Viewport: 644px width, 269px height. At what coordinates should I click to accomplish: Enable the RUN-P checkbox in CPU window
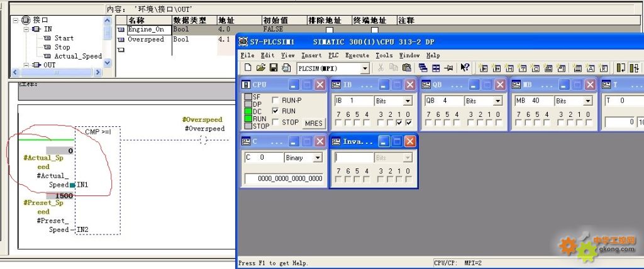tap(275, 100)
